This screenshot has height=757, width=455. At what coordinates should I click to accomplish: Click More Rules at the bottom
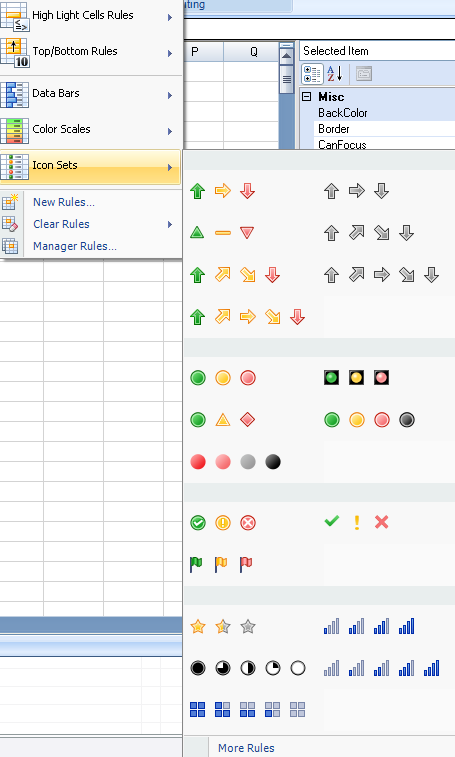[x=246, y=748]
